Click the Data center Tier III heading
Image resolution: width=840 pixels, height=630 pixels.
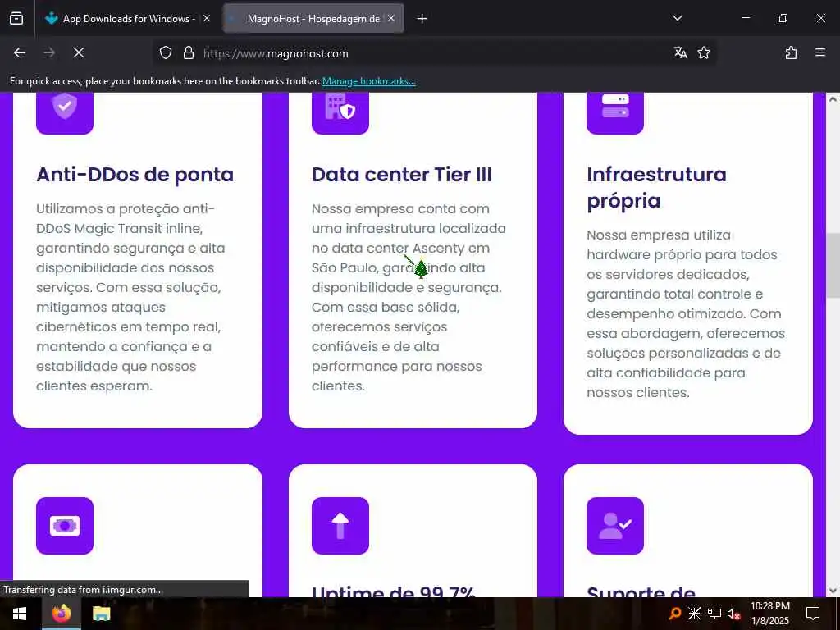pyautogui.click(x=402, y=175)
